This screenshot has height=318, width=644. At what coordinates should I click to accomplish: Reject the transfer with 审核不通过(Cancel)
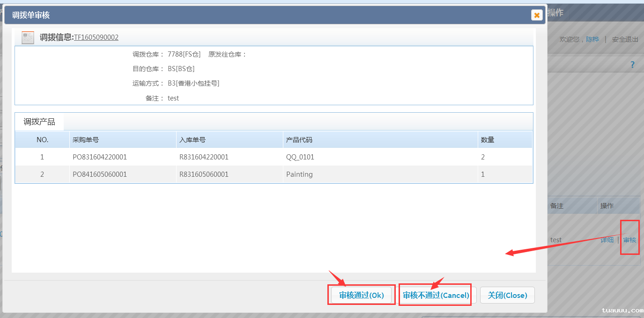coord(436,295)
